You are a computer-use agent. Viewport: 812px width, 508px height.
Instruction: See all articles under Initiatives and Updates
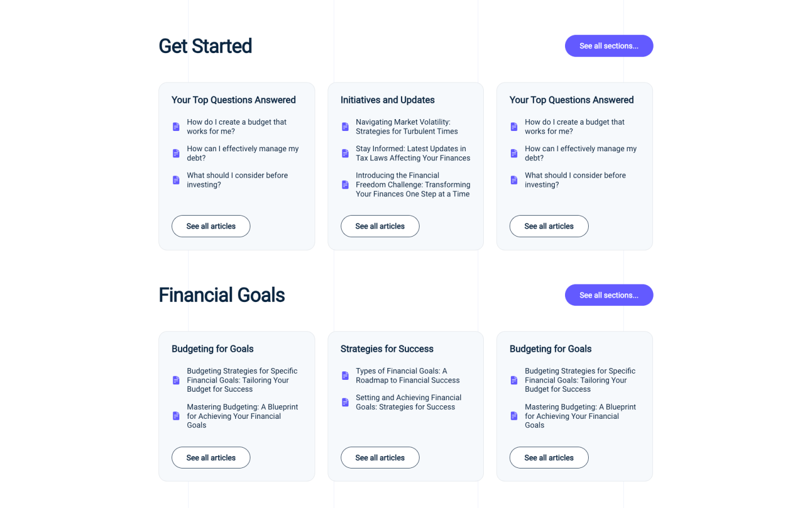379,226
